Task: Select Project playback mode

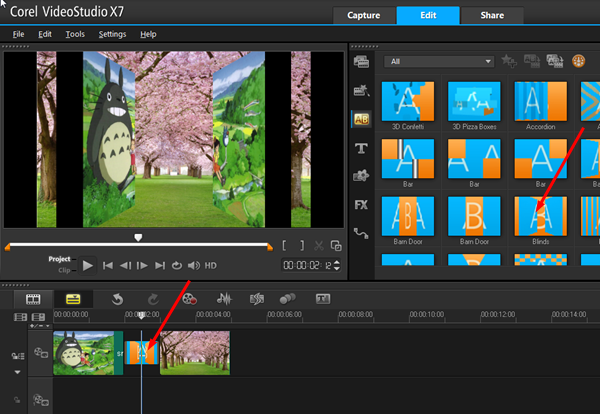Action: (x=59, y=259)
